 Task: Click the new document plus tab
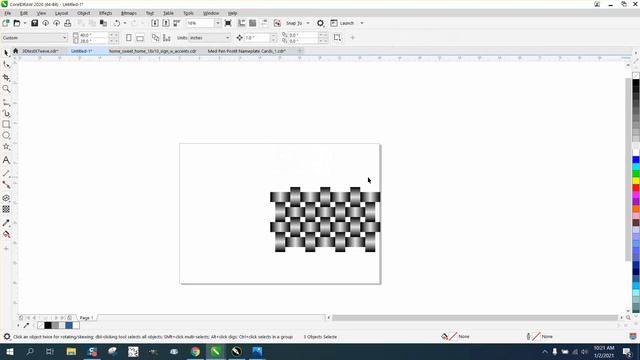(x=300, y=51)
